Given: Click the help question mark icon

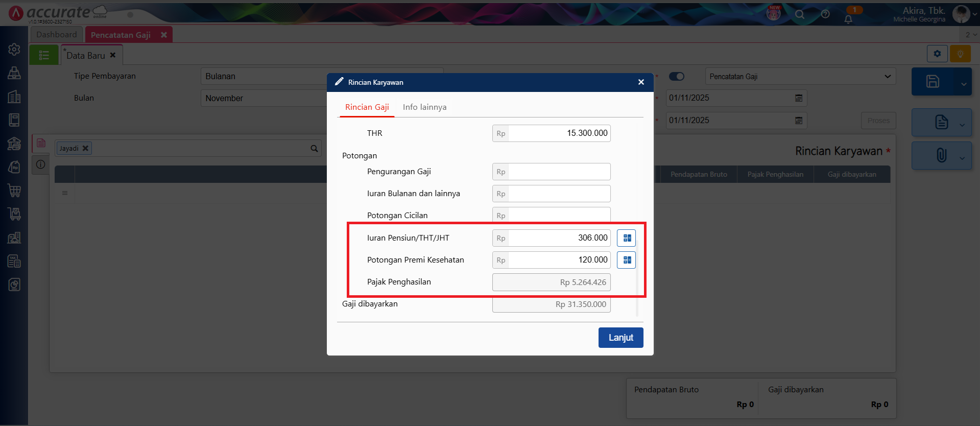Looking at the screenshot, I should pyautogui.click(x=825, y=14).
